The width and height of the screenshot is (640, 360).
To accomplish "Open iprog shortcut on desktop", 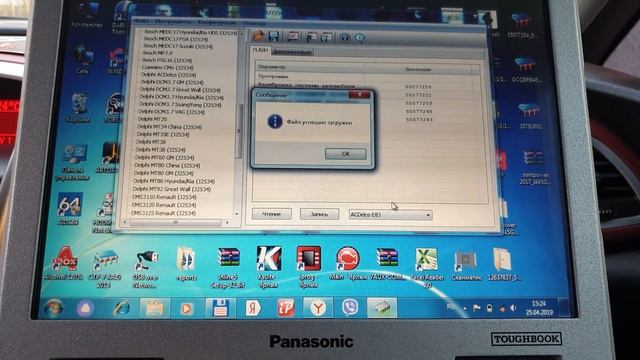I will click(x=309, y=266).
